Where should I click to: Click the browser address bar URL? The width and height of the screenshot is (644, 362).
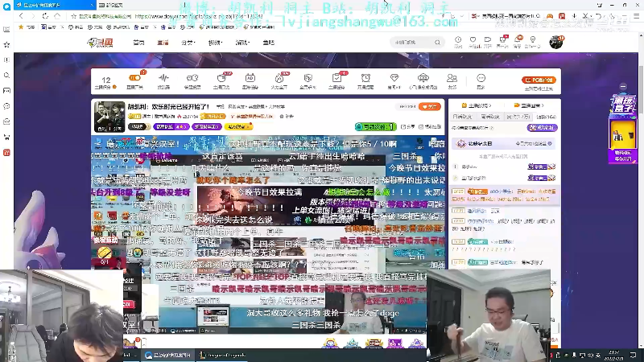(x=199, y=16)
